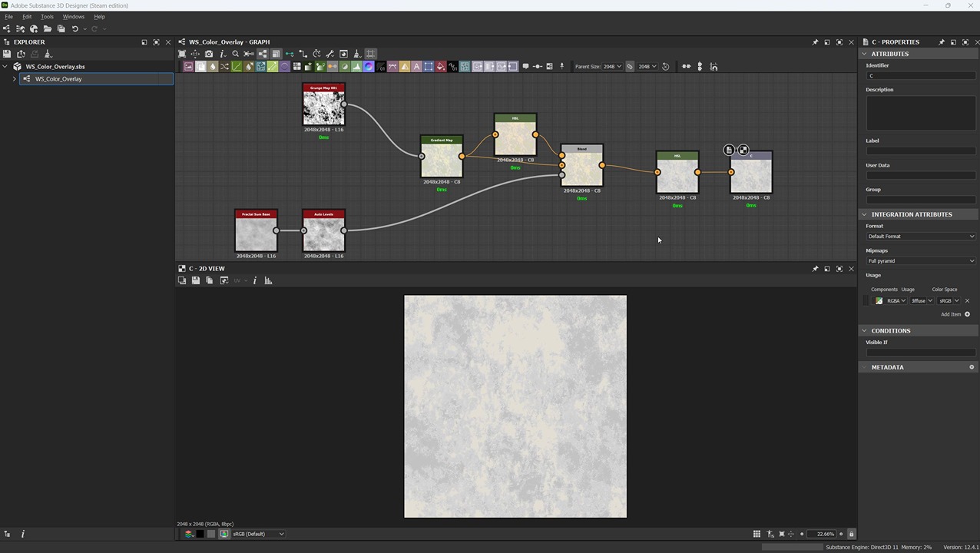Expand the WS_Color_Overlay graph tree item
Screen dimensions: 980x553
[x=14, y=79]
